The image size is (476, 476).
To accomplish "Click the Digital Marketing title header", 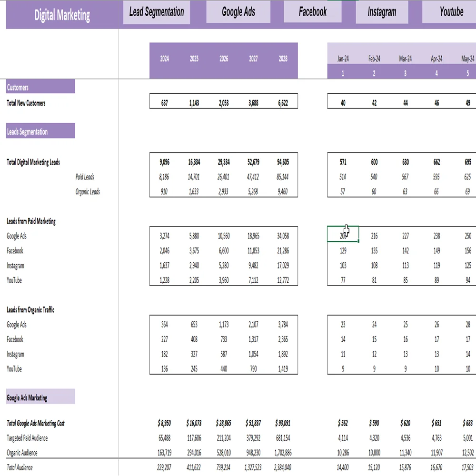I will [x=62, y=15].
